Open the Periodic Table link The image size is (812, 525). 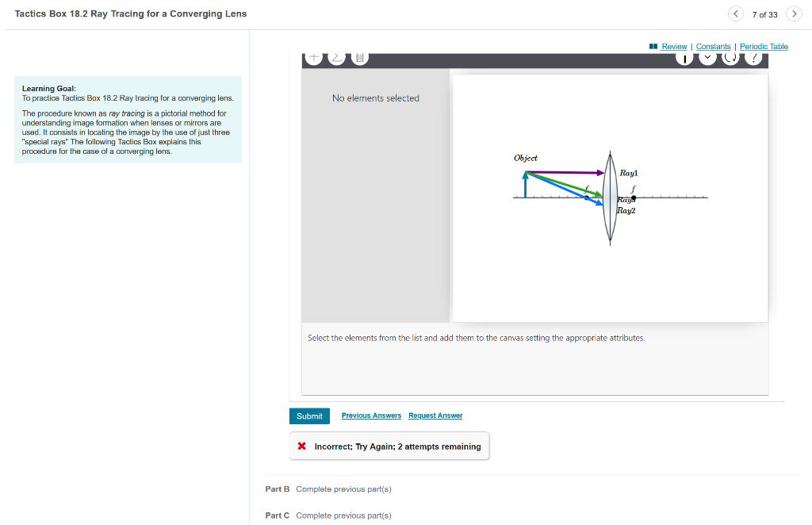(764, 46)
